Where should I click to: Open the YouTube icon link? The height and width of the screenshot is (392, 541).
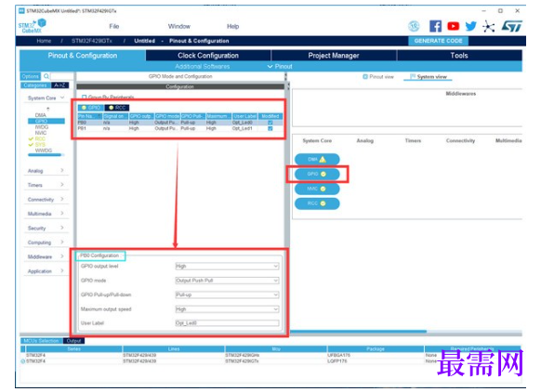[x=453, y=26]
